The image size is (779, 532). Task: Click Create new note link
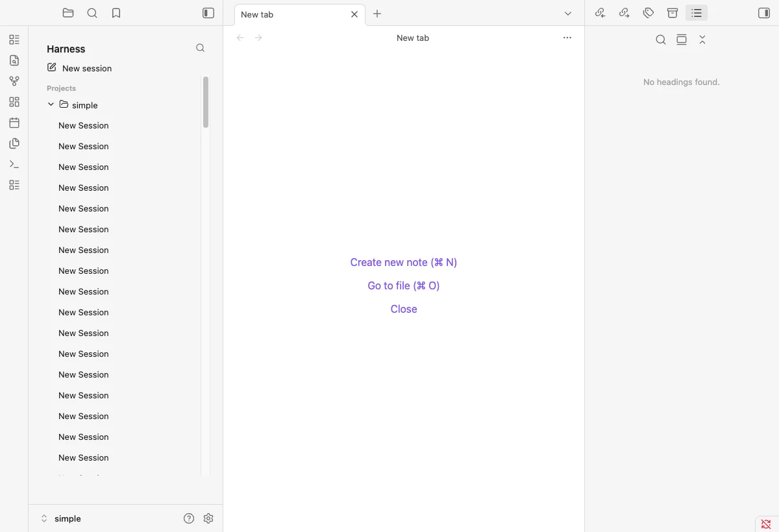tap(404, 262)
